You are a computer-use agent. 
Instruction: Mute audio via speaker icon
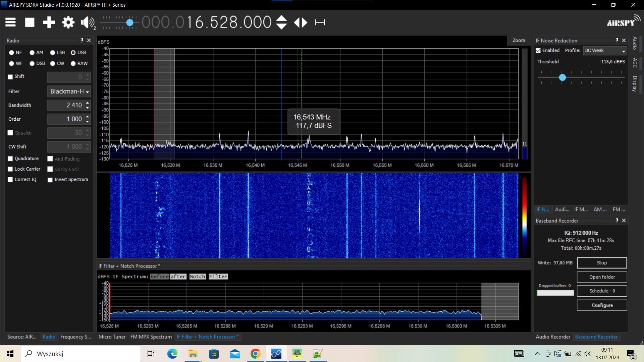[x=88, y=22]
